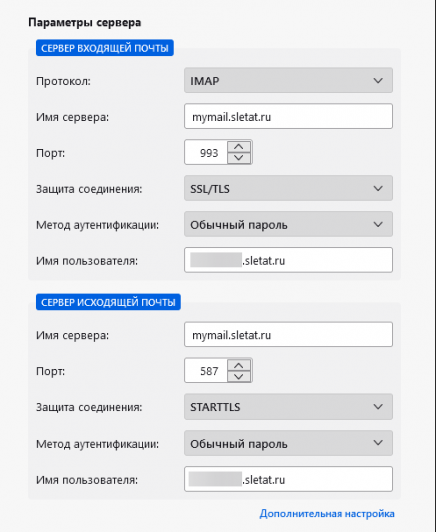Click the incoming port field showing 993
The image size is (436, 532).
click(206, 152)
